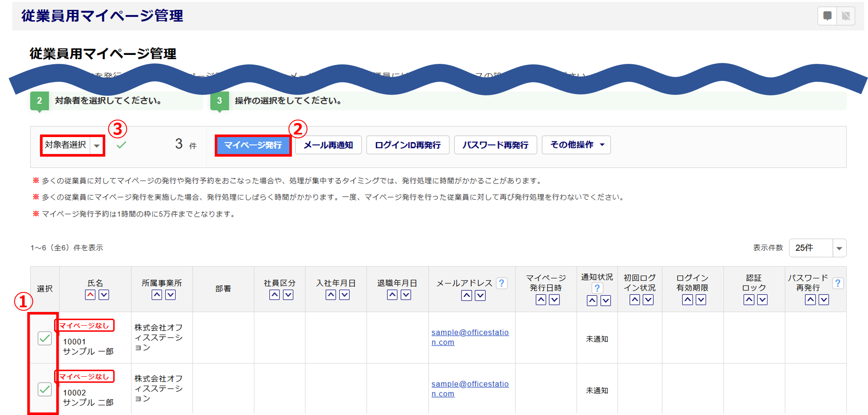The image size is (868, 415).
Task: Sort 所属事業所 column descending with down arrow
Action: coord(170,295)
